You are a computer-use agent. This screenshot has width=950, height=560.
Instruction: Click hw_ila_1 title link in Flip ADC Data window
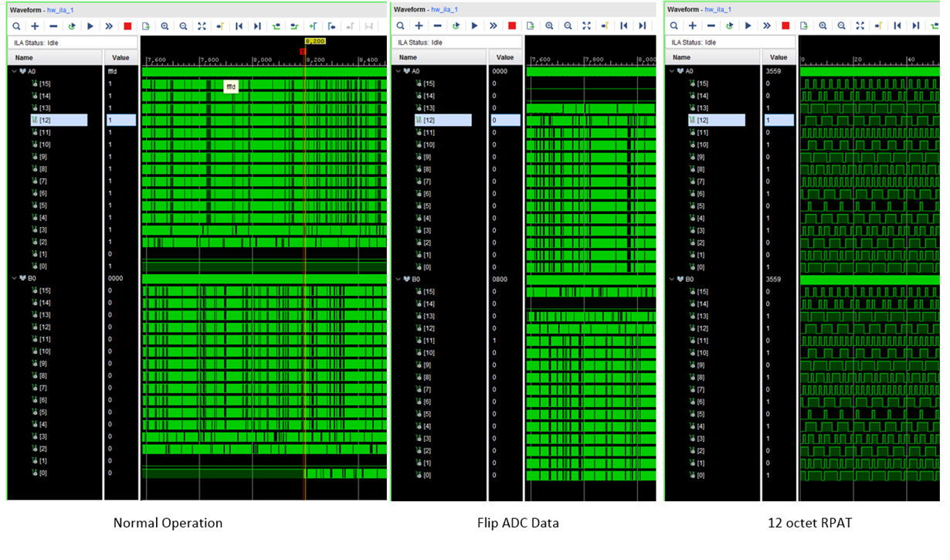point(443,9)
